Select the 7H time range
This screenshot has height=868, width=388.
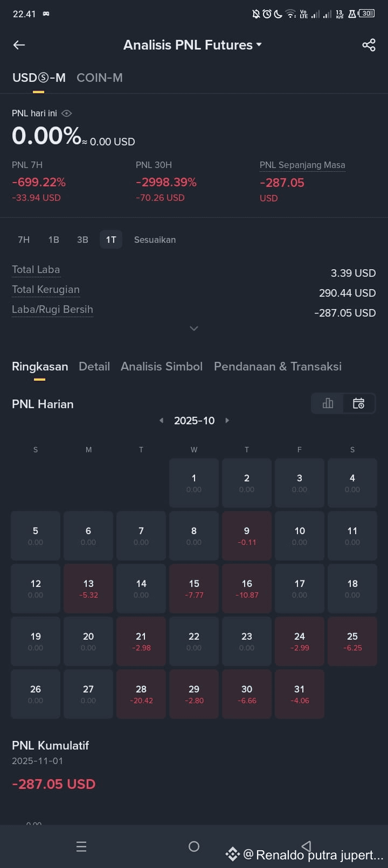24,240
